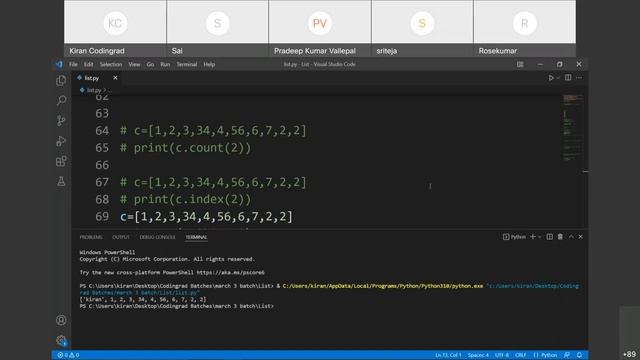The height and width of the screenshot is (360, 640).
Task: Click the +89 more participants indicator
Action: pyautogui.click(x=629, y=354)
